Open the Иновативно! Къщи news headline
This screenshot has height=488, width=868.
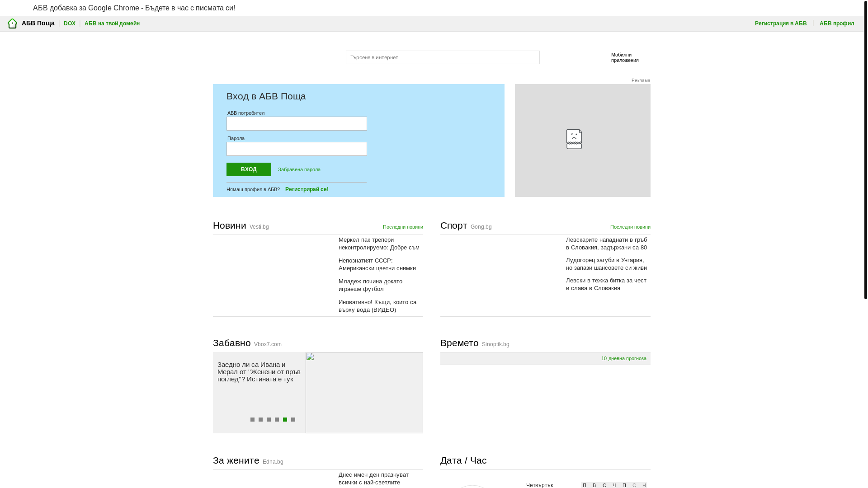377,306
